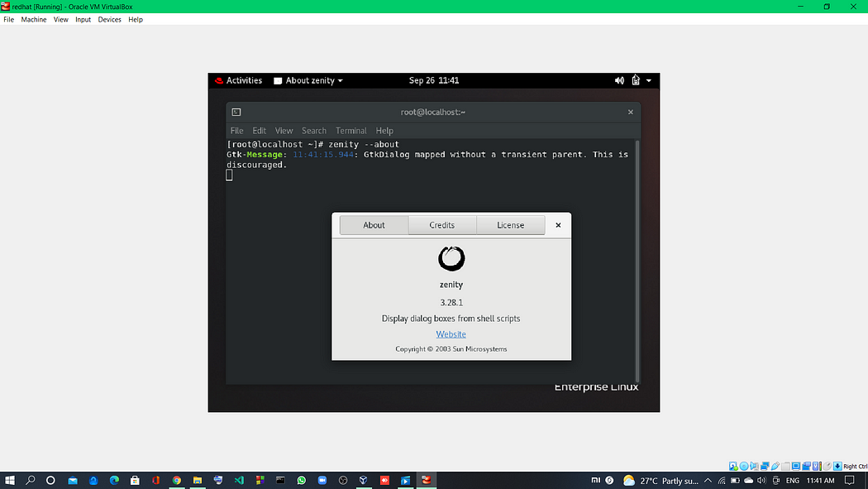Expand hidden icons in the Windows system tray
This screenshot has width=868, height=489.
(x=707, y=480)
